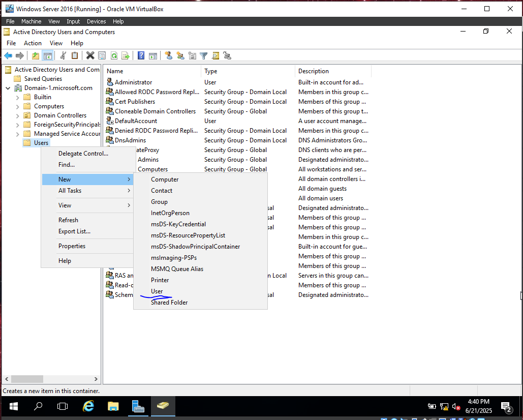Choose Refresh from context menu

tap(87, 220)
